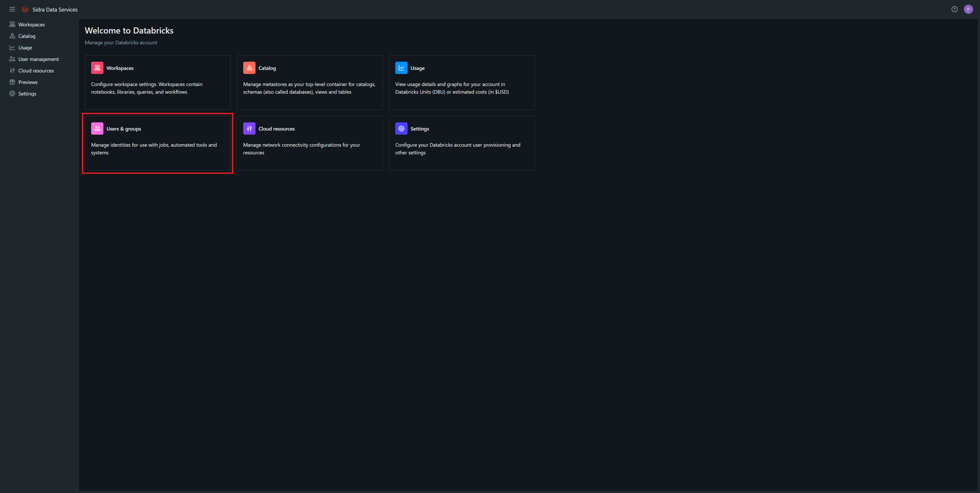Open Settings in the sidebar
This screenshot has height=493, width=980.
[x=27, y=94]
